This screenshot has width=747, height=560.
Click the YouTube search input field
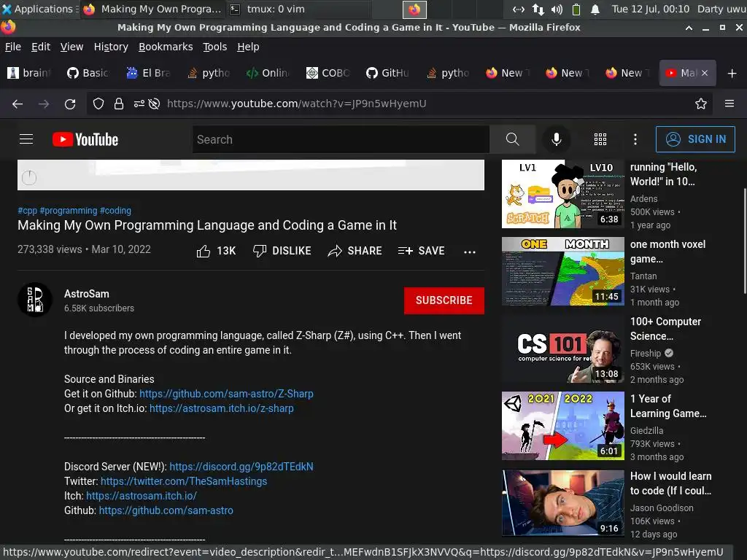(x=341, y=139)
